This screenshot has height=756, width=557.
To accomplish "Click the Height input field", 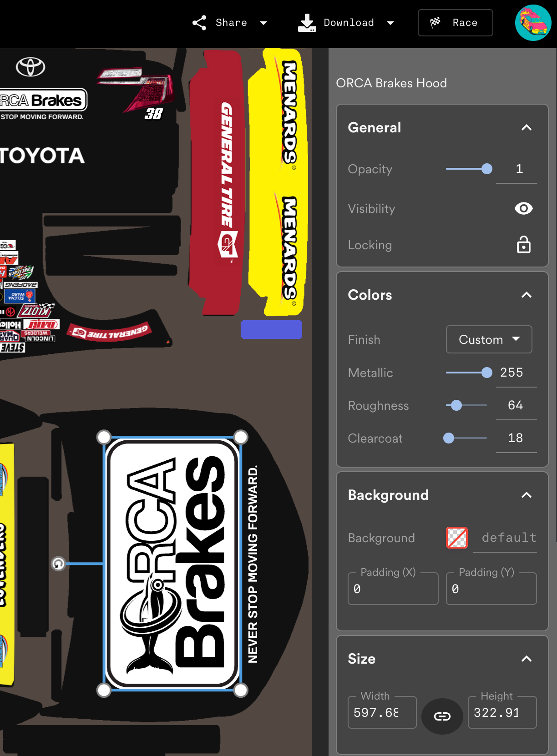I will coord(502,712).
